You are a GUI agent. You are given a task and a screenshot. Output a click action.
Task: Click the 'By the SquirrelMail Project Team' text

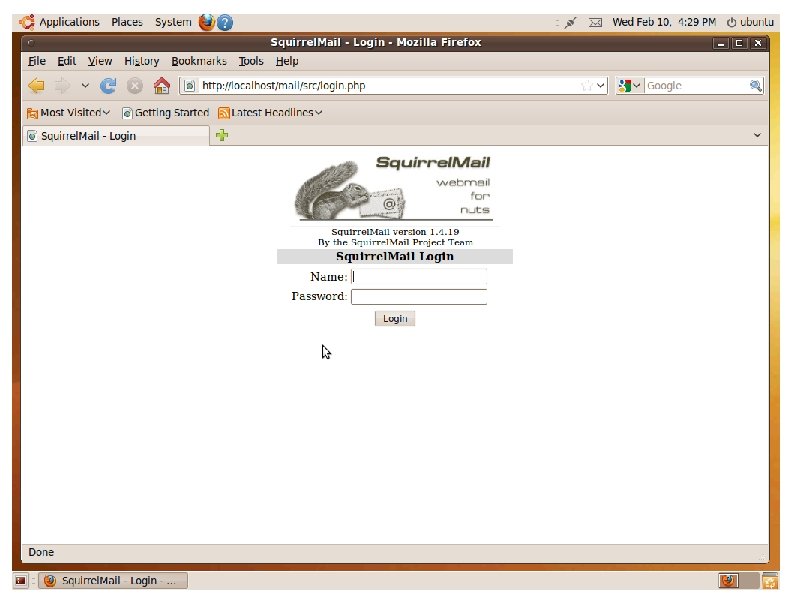(395, 242)
